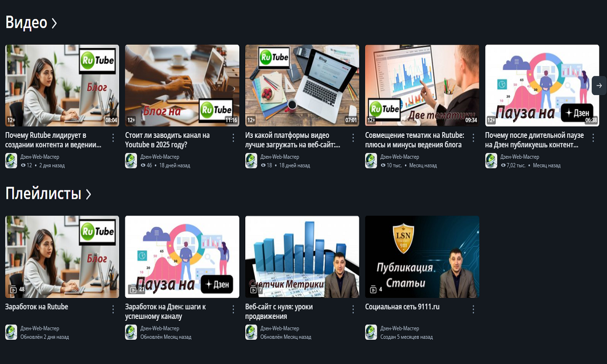607x364 pixels.
Task: Click title 'Почему после длительной паузе на Дзен'
Action: pos(534,140)
